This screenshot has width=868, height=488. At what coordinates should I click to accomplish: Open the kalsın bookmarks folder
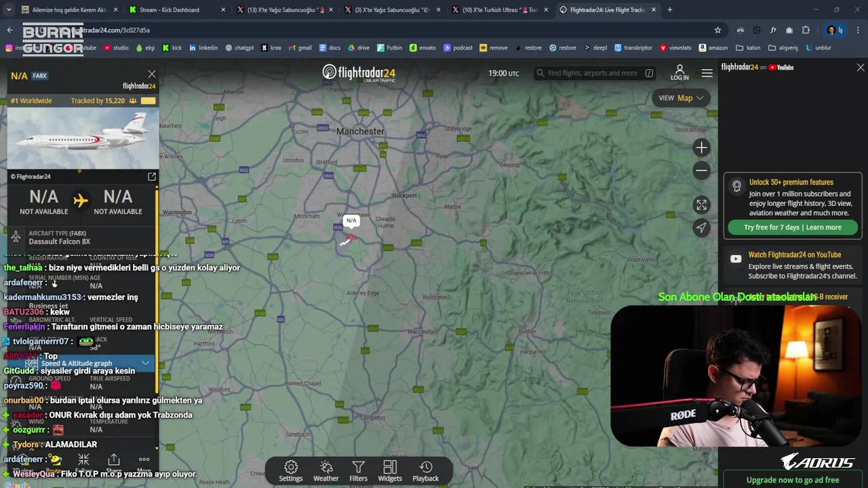(748, 47)
